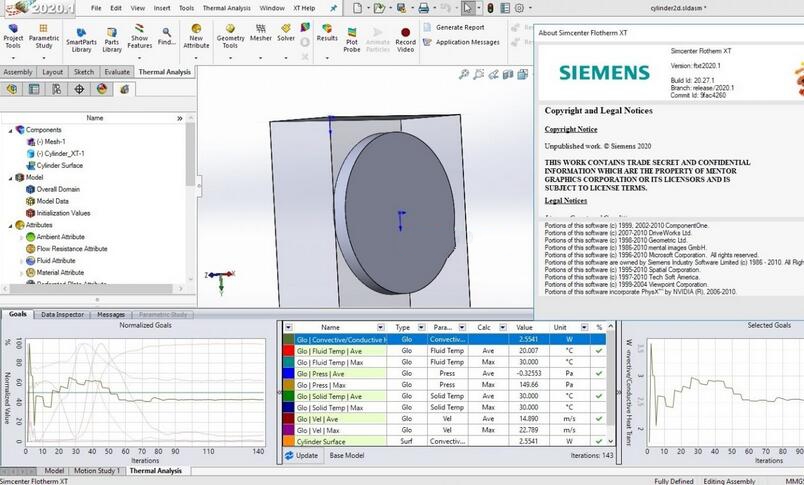Open Application Messages
The image size is (804, 485).
(461, 42)
